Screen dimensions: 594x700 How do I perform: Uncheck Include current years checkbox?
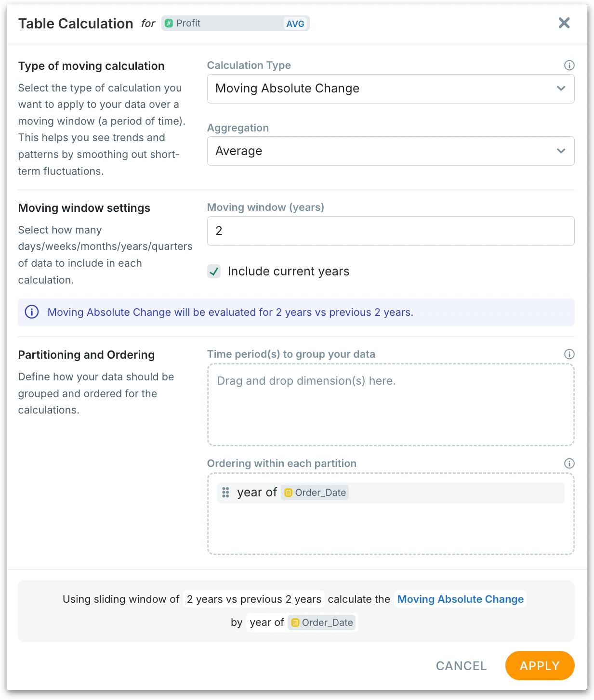click(214, 272)
